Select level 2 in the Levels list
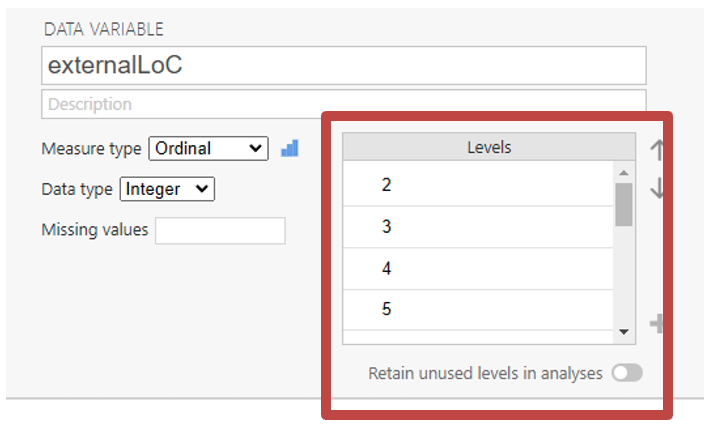 click(478, 184)
